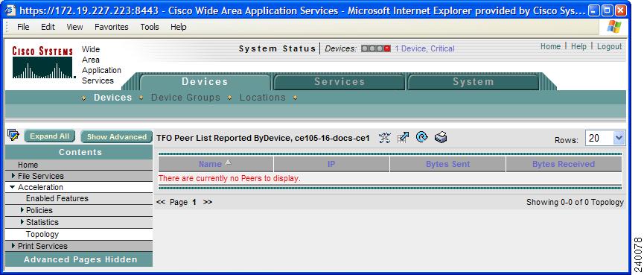Click the refresh icon in the peer list toolbar
The height and width of the screenshot is (275, 644).
(x=422, y=137)
